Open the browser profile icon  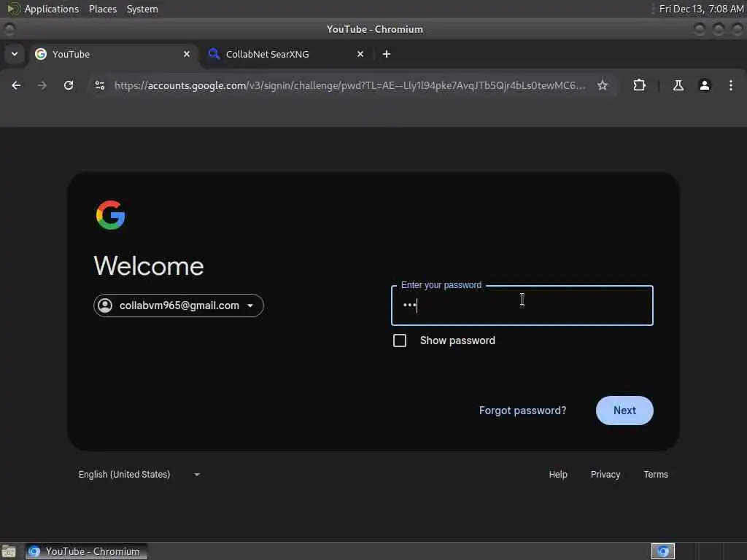(705, 85)
